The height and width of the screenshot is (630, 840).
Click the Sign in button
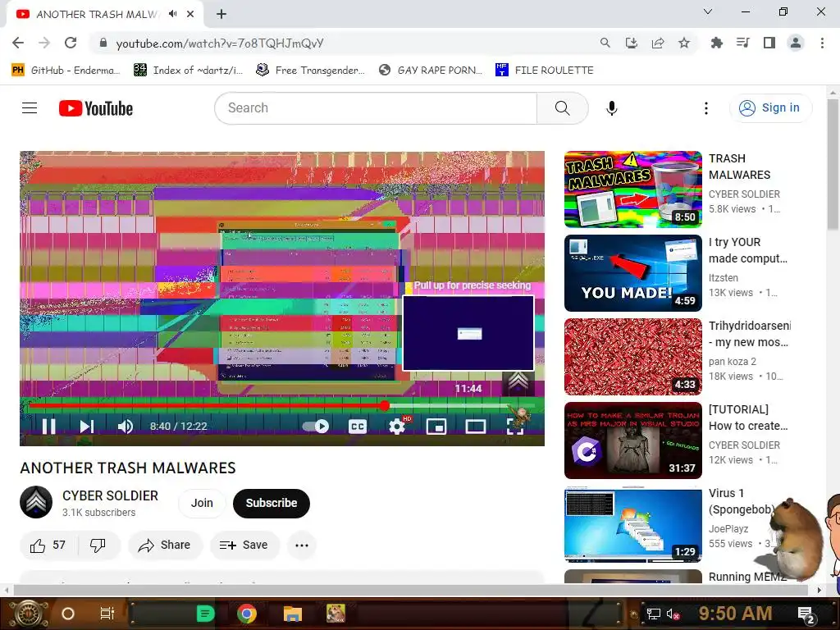(770, 107)
